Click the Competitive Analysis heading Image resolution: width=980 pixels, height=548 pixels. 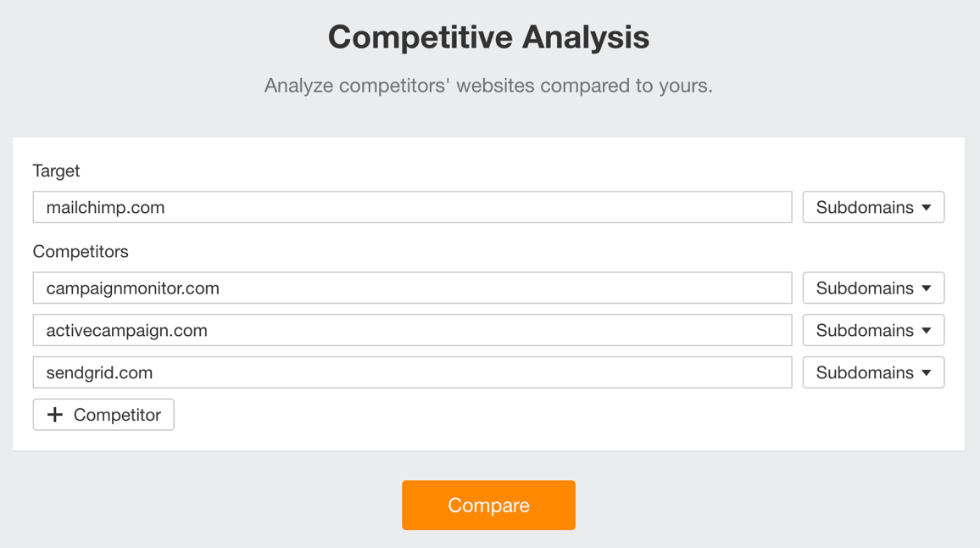pos(489,37)
